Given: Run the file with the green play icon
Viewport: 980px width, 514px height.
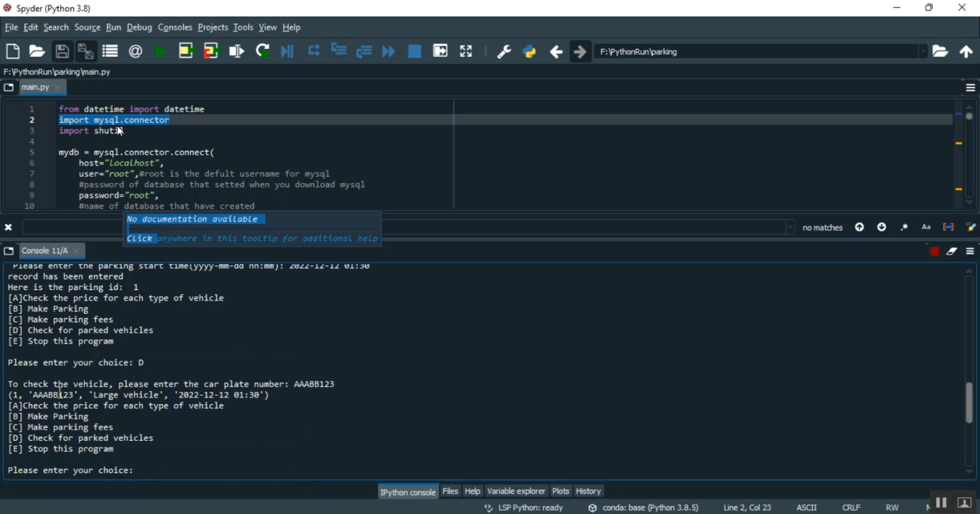Looking at the screenshot, I should 161,52.
